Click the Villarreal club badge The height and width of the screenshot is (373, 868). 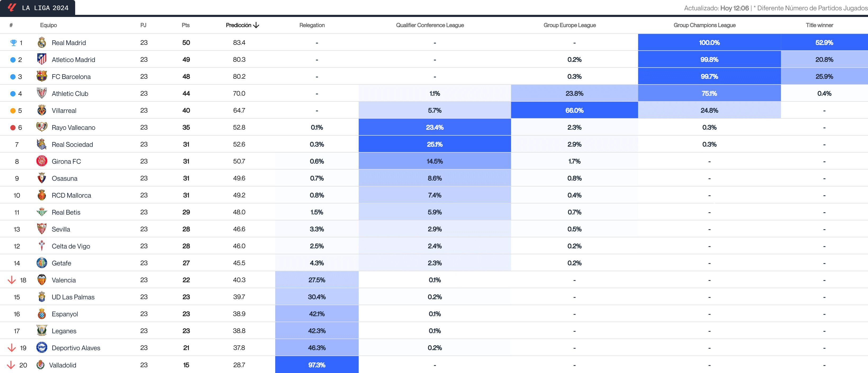(42, 110)
